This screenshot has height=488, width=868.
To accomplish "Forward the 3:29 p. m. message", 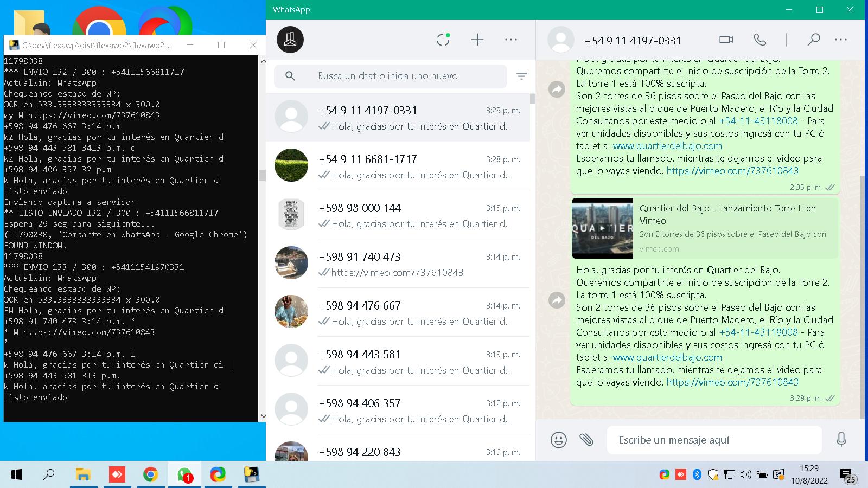I will [557, 300].
